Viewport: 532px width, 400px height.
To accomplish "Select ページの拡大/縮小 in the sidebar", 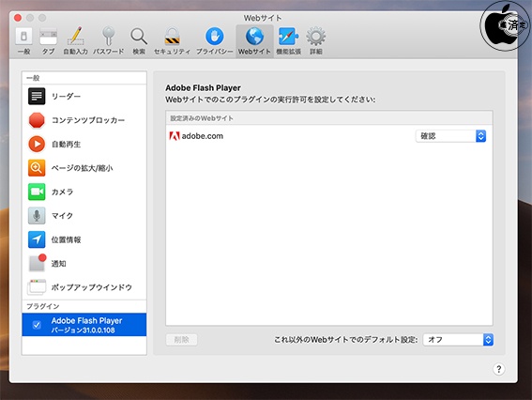I will click(84, 168).
